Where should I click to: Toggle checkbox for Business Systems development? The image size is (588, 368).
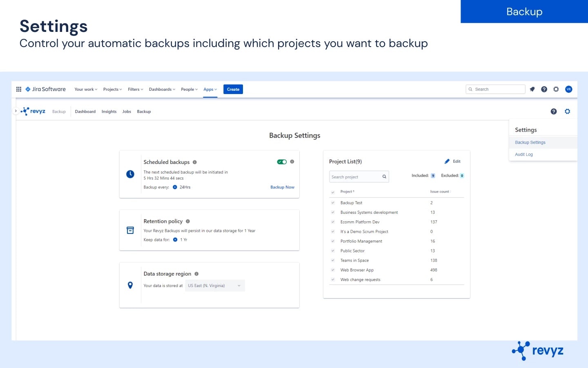pyautogui.click(x=333, y=213)
